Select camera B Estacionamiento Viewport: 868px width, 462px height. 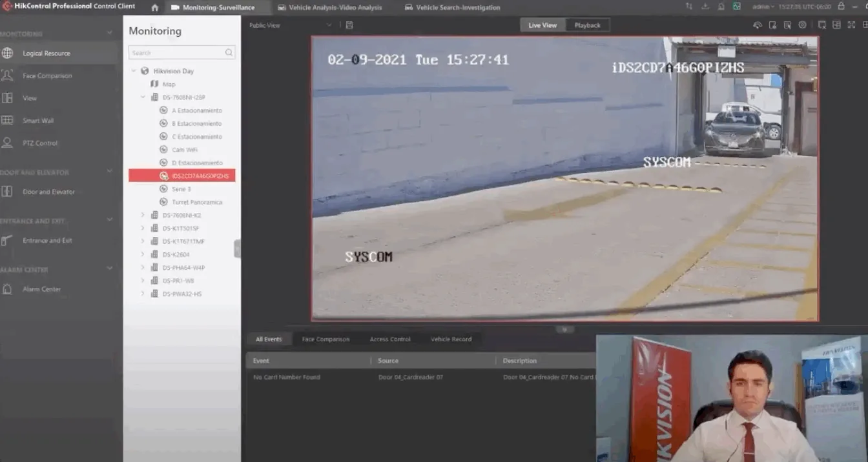pos(196,123)
